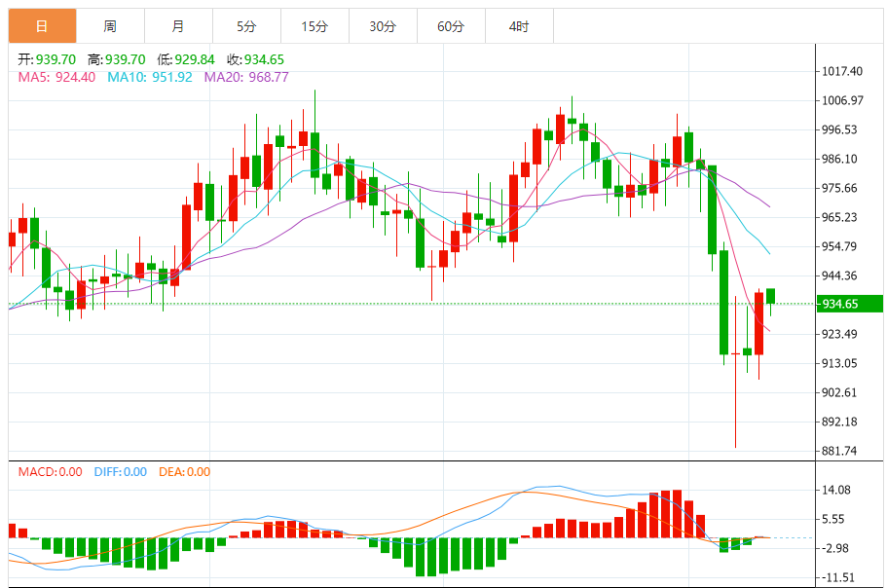Click the 892.18 price axis label
Screen dimensions: 887x588
coord(839,422)
